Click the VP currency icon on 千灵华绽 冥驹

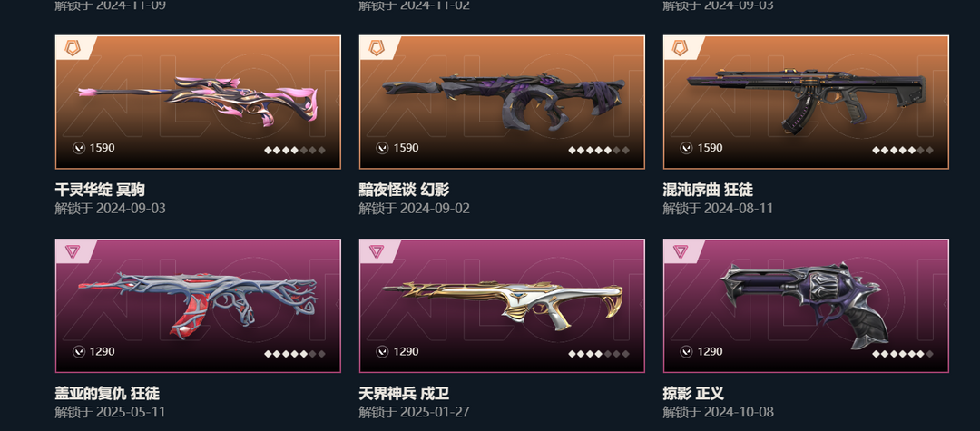(78, 148)
